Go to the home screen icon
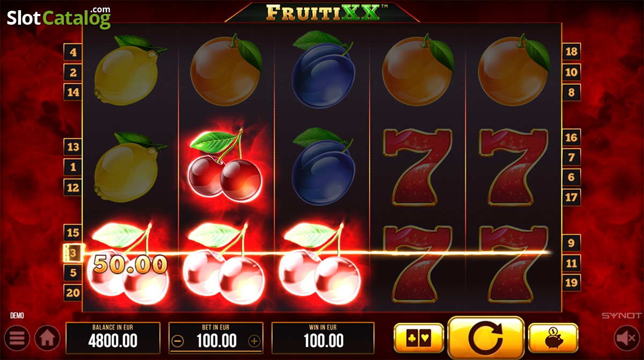Screen dimensions: 644x360 (47, 339)
